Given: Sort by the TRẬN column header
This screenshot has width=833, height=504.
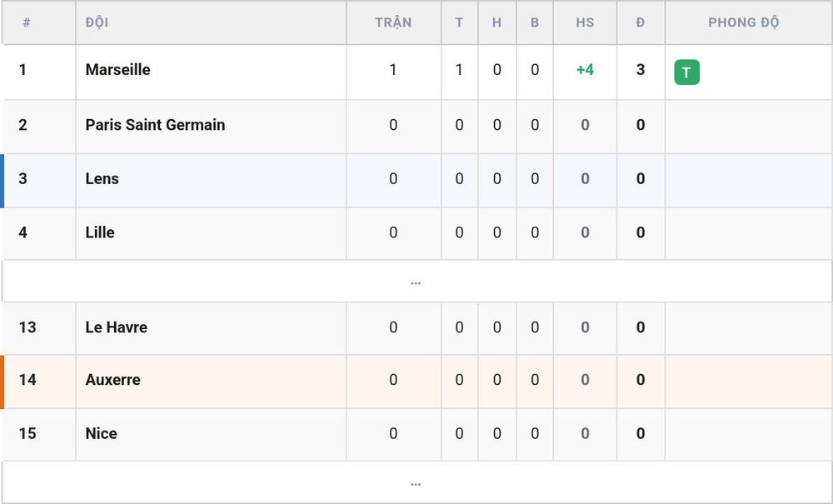Looking at the screenshot, I should (393, 22).
